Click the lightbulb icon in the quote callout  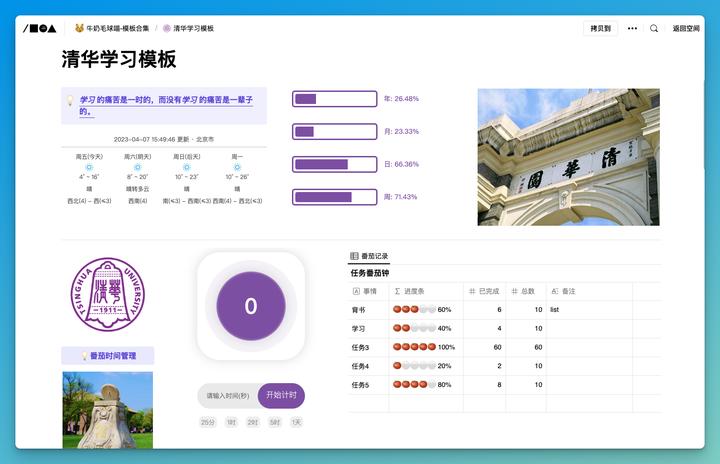(x=70, y=100)
